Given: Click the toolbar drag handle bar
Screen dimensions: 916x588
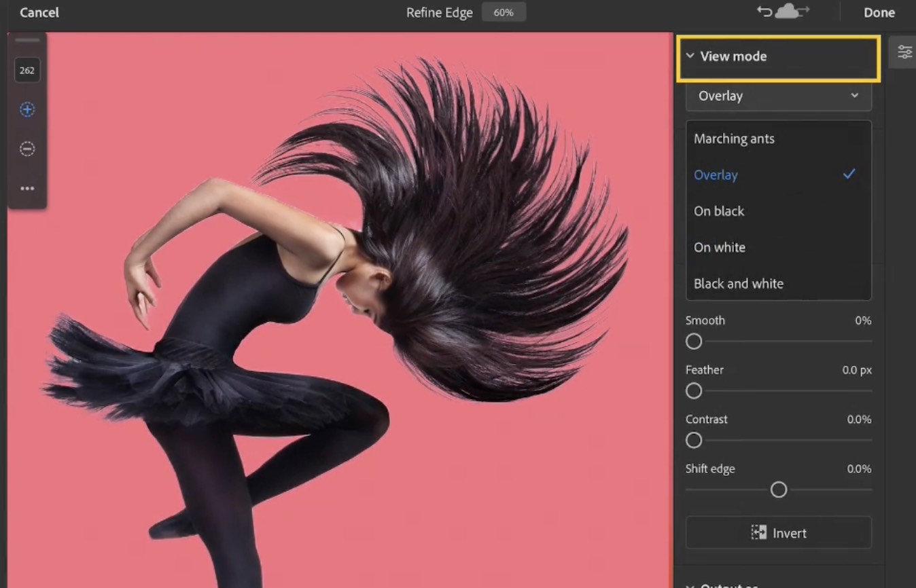Looking at the screenshot, I should (27, 40).
